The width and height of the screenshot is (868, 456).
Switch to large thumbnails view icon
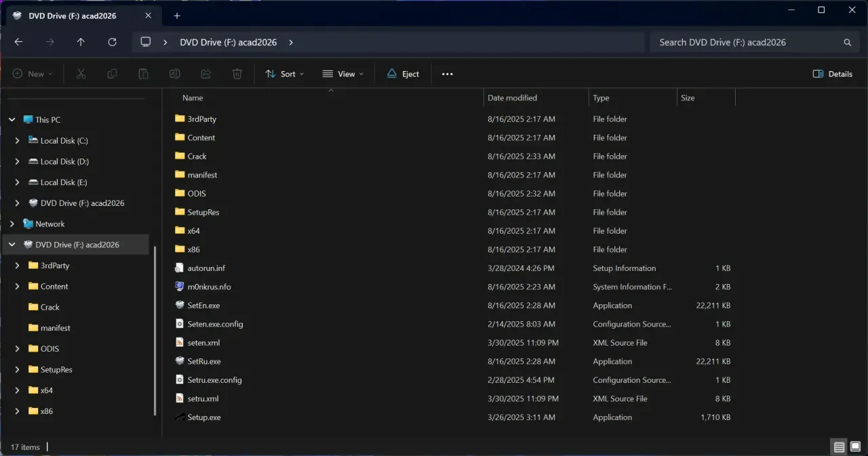click(x=856, y=447)
